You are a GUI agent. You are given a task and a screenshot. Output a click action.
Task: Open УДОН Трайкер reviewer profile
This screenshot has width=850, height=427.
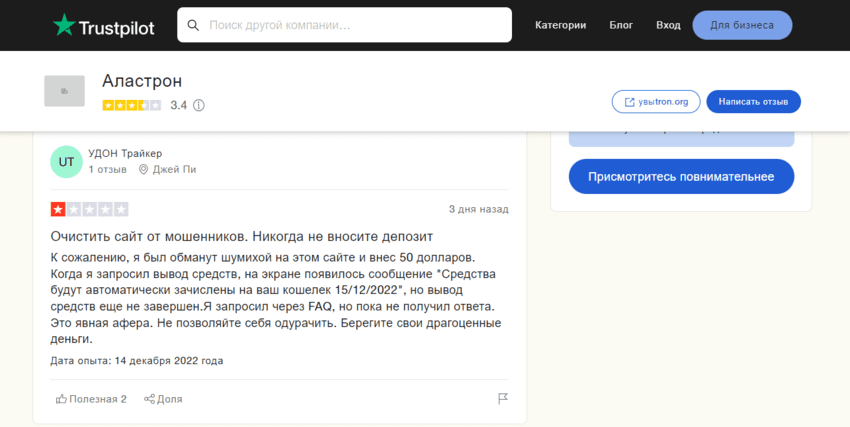[125, 153]
